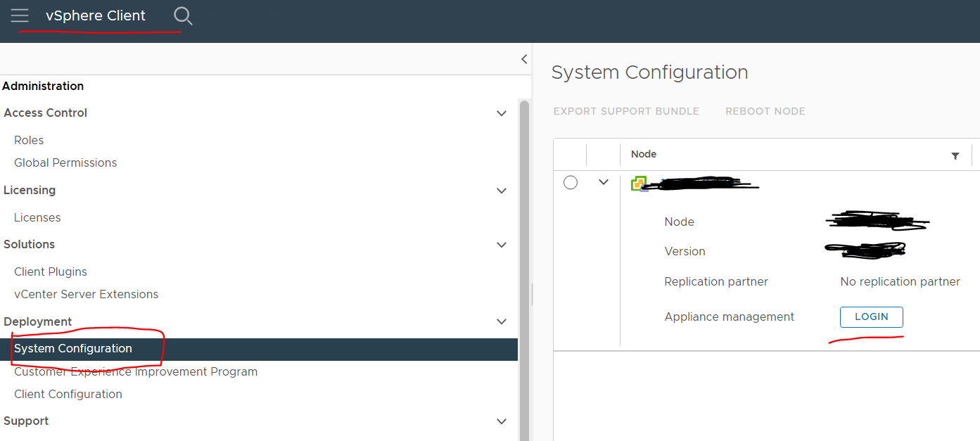Click the vCenter node icon
The height and width of the screenshot is (441, 980).
coord(639,184)
